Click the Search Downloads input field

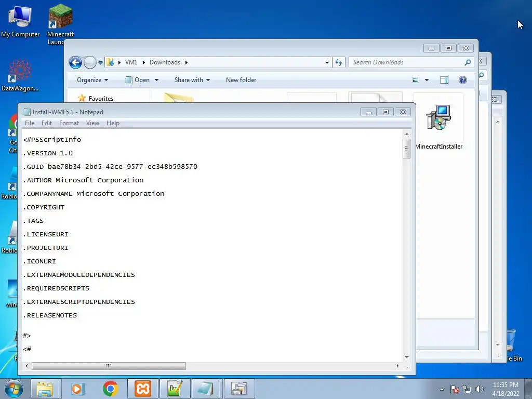pos(407,62)
